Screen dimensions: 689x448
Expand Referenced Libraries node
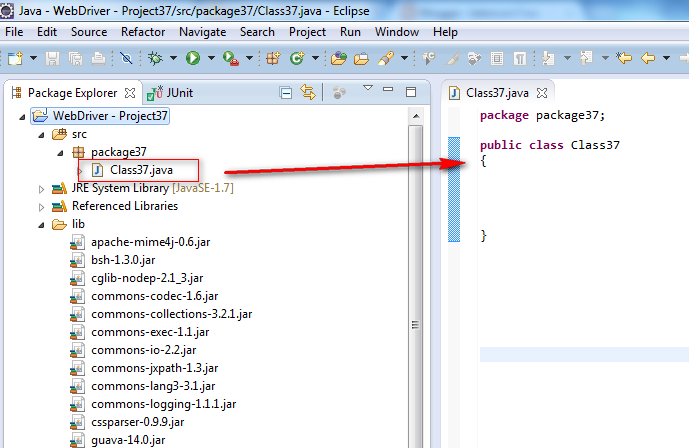(41, 207)
